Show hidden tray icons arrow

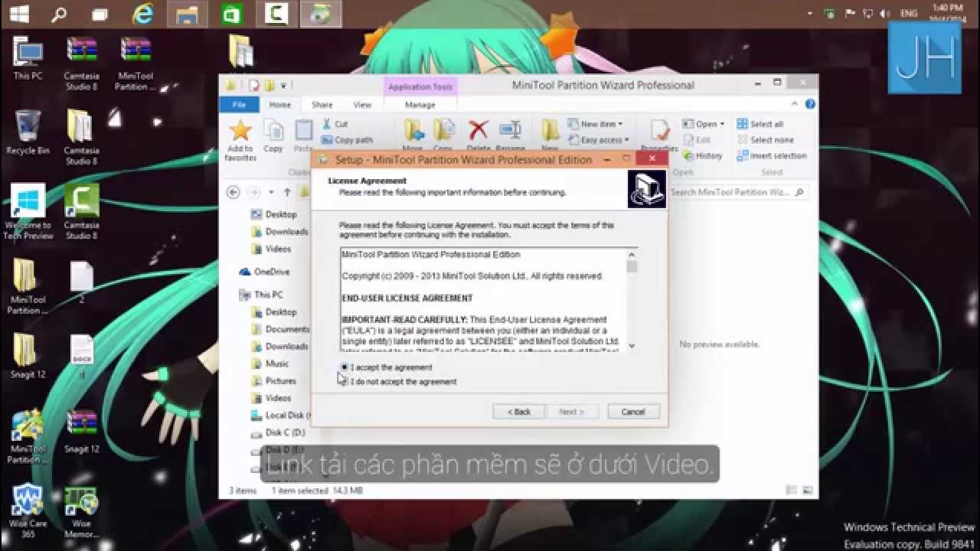click(x=812, y=13)
